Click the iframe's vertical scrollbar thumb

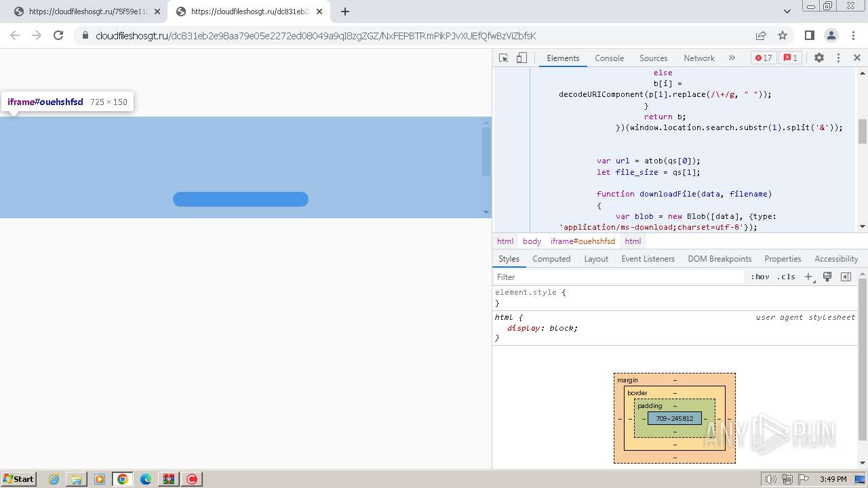point(486,152)
